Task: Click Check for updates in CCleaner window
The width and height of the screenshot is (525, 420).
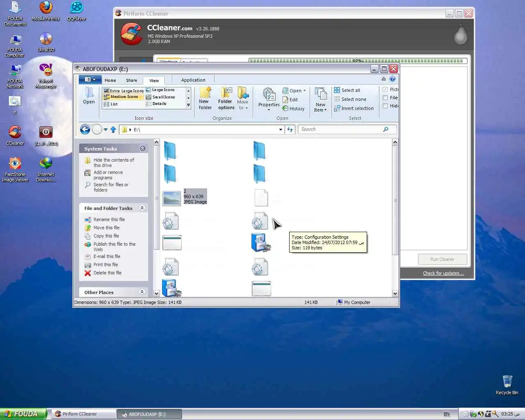Action: tap(443, 273)
